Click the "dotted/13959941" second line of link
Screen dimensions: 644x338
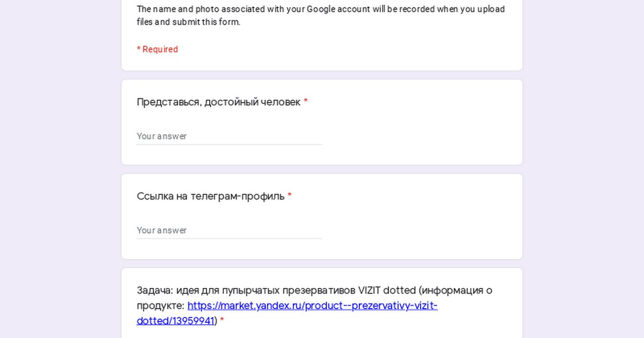point(175,321)
